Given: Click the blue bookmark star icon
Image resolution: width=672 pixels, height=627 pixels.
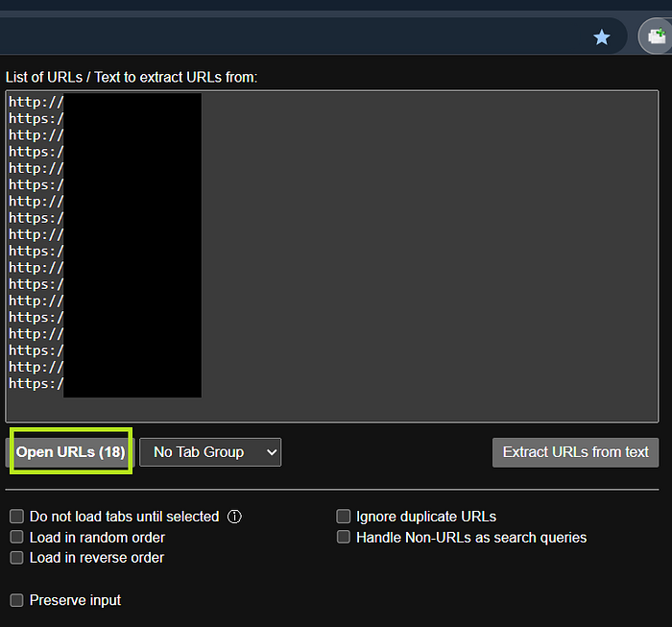Looking at the screenshot, I should [601, 37].
